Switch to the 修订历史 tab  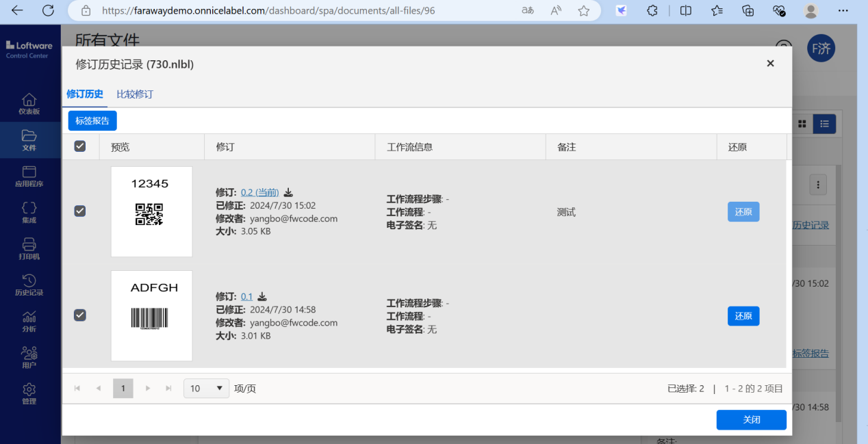[x=85, y=94]
